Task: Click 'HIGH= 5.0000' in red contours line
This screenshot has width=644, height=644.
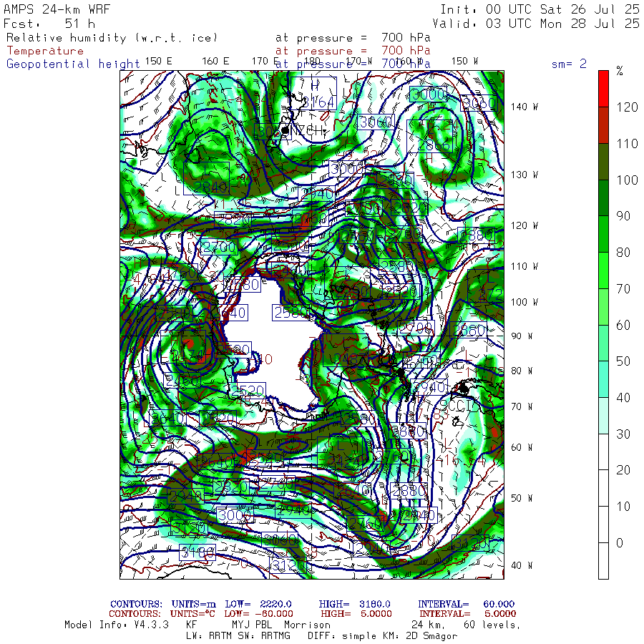Action: pyautogui.click(x=356, y=614)
